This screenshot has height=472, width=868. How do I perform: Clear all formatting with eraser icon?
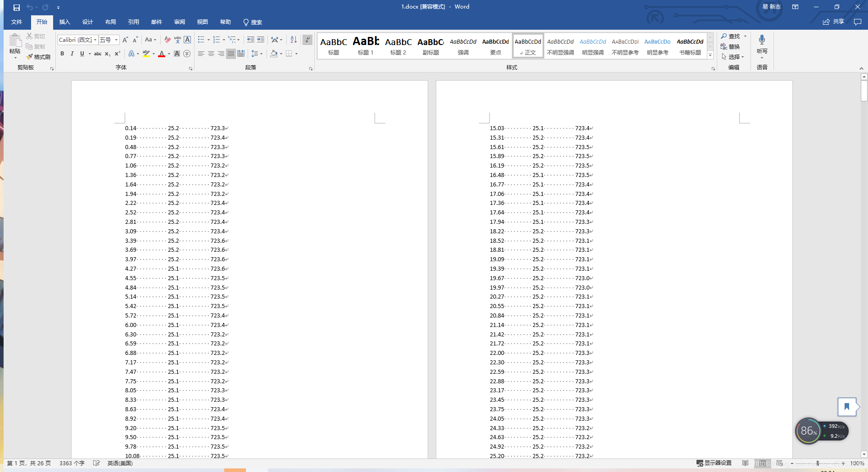click(167, 40)
